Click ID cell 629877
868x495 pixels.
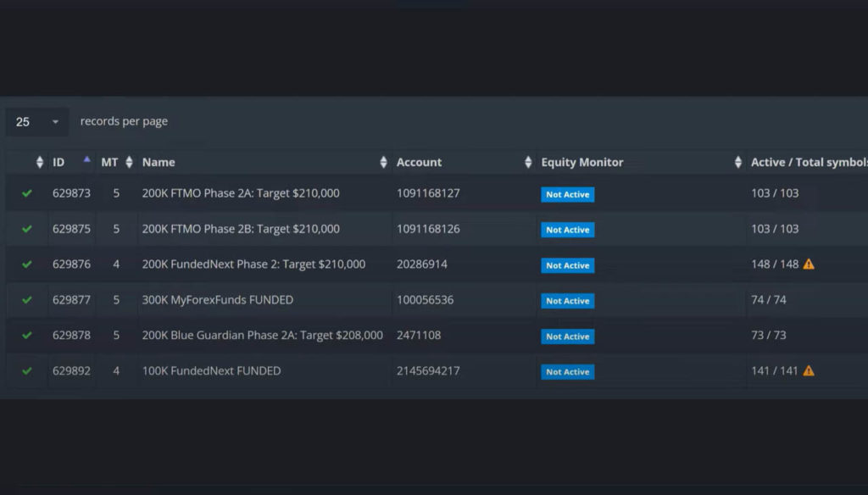click(71, 299)
